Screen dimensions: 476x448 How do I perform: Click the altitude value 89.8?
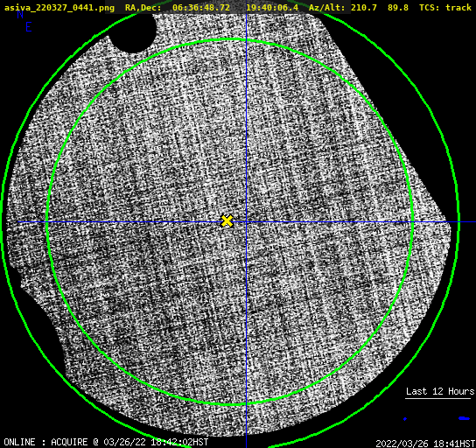pos(397,8)
